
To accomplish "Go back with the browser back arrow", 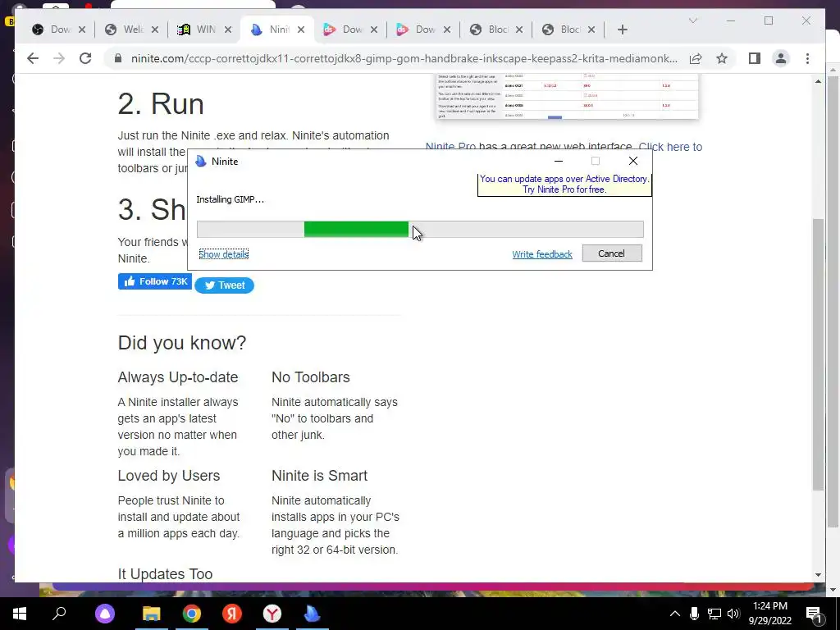I will click(x=33, y=58).
